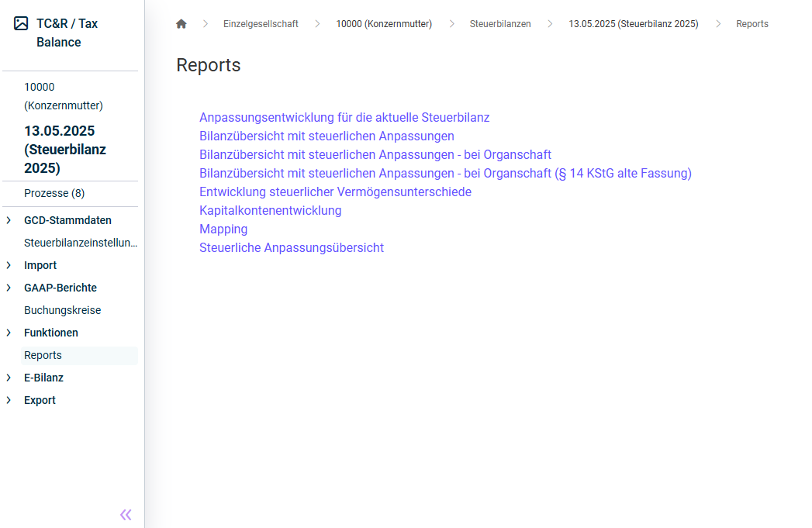
Task: Open Funktionen sidebar label
Action: pos(51,333)
